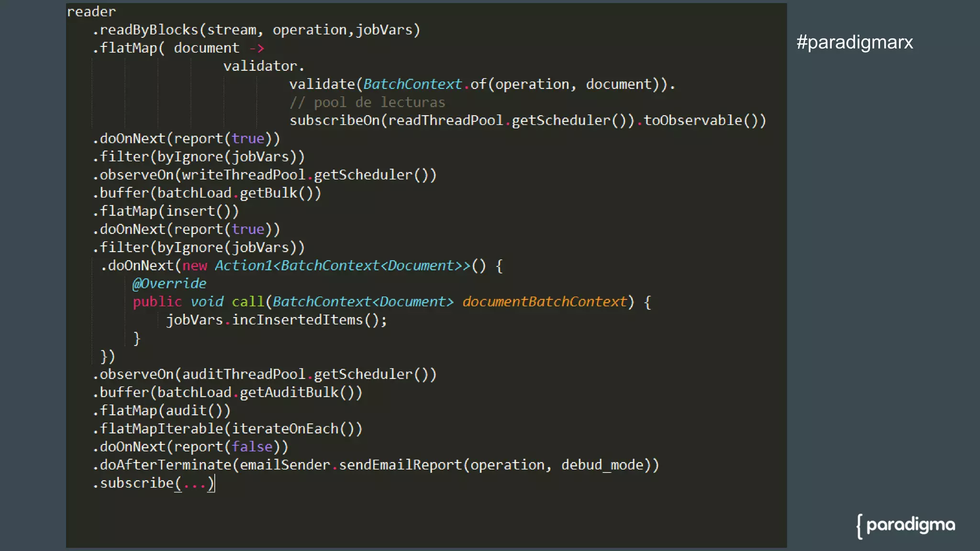Image resolution: width=980 pixels, height=551 pixels.
Task: Click the word reader at top
Action: tap(91, 11)
